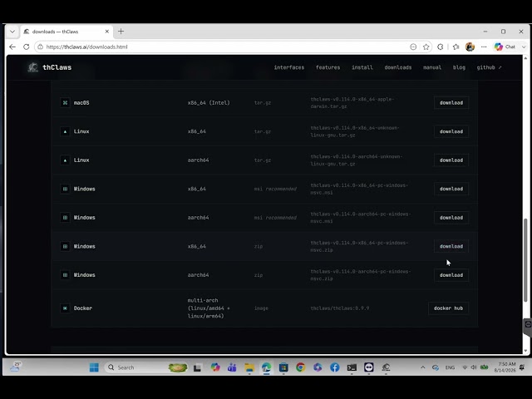Open Microsoft Store from the taskbar
The height and width of the screenshot is (399, 532).
tap(283, 367)
